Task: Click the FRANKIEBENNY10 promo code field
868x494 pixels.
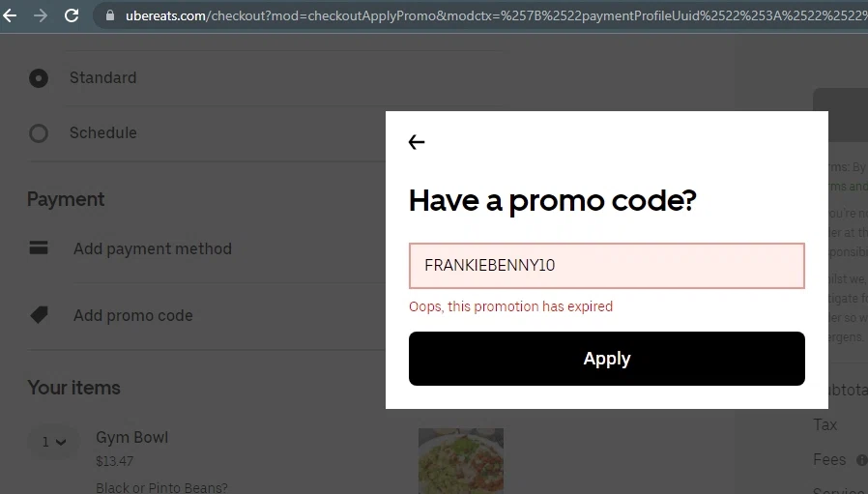Action: pos(607,266)
